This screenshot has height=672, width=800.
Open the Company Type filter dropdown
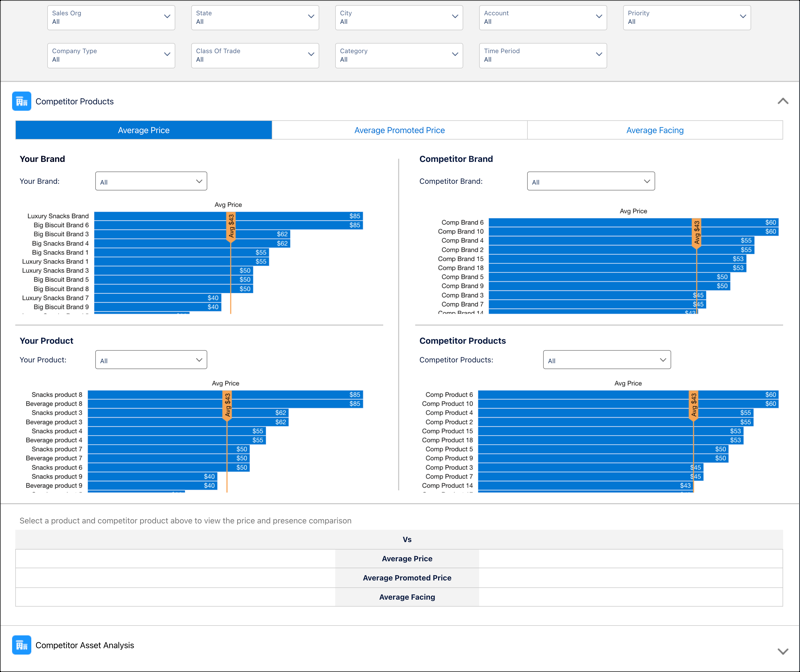[111, 55]
